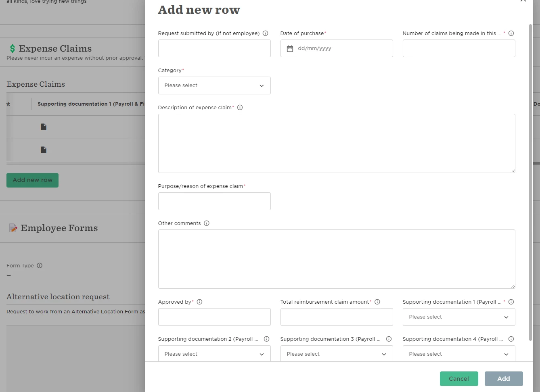Click info icon beside Supporting documentation 1

point(511,302)
